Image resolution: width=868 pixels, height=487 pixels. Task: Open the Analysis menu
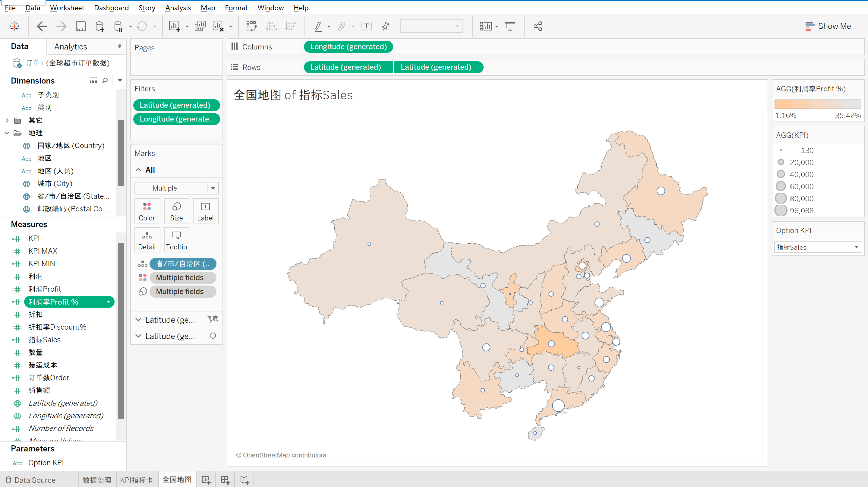[x=178, y=8]
